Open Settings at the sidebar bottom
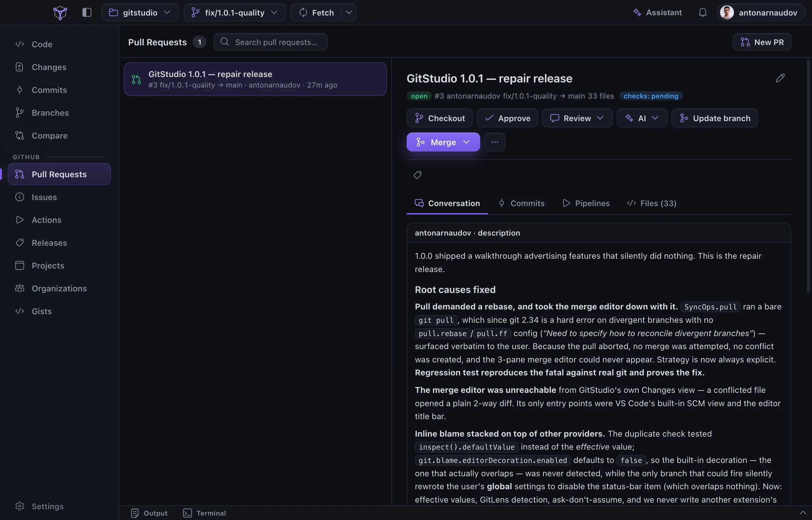Image resolution: width=812 pixels, height=520 pixels. (x=59, y=506)
